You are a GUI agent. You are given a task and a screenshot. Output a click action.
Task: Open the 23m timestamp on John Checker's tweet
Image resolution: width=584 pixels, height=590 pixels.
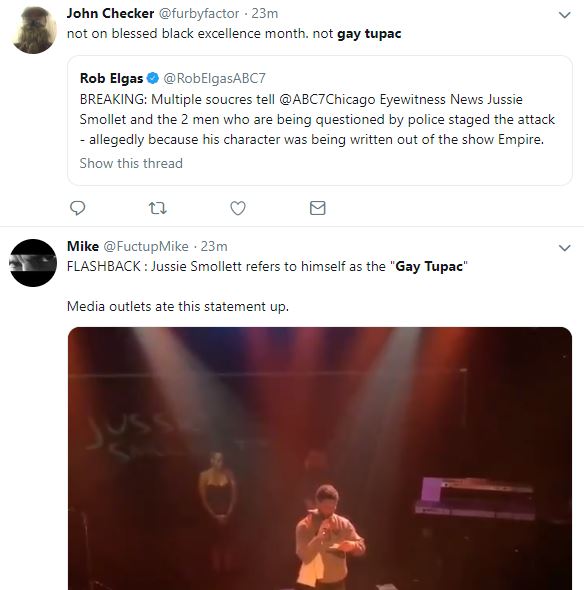tap(265, 14)
